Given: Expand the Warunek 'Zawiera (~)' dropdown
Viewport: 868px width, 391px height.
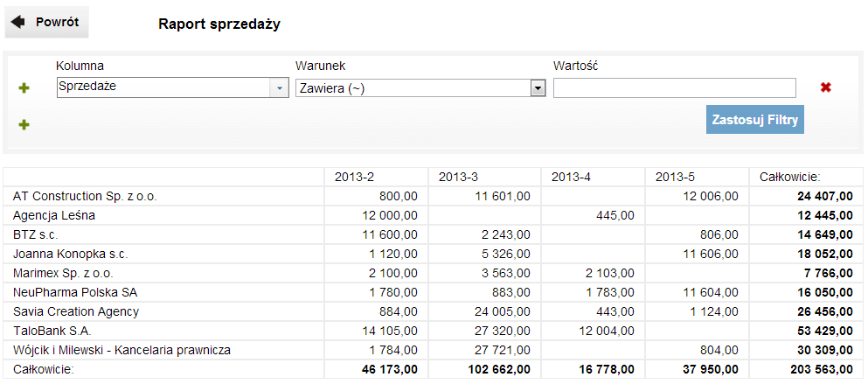Looking at the screenshot, I should (538, 88).
